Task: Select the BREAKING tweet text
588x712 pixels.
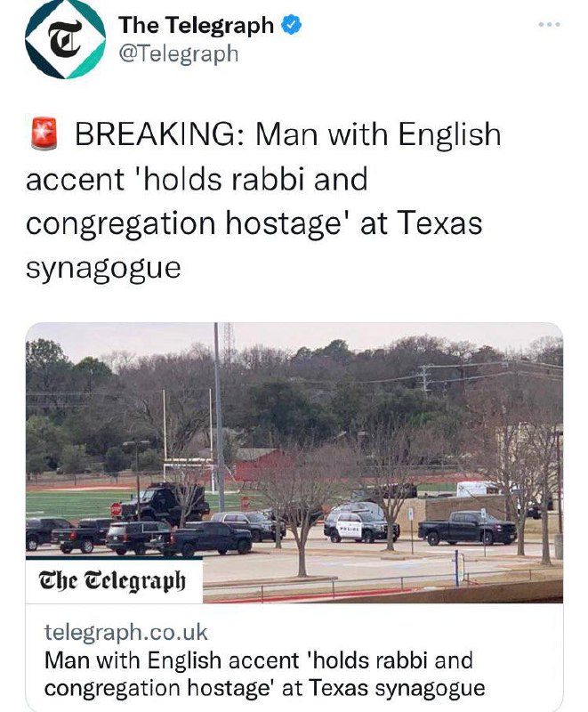Action: coord(263,201)
